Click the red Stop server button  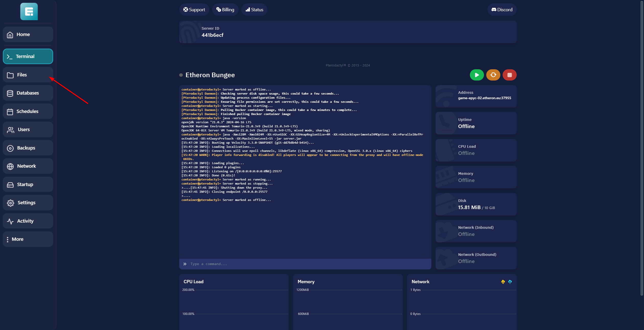509,75
